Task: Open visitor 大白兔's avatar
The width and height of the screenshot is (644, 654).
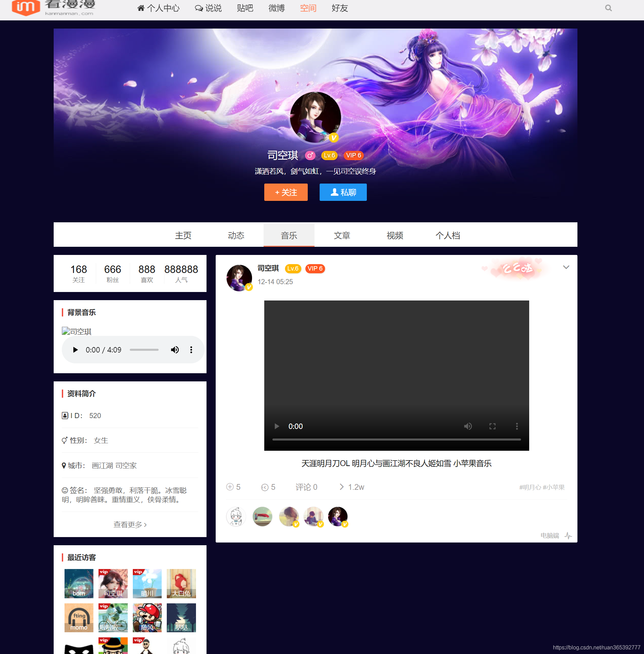Action: click(x=181, y=583)
